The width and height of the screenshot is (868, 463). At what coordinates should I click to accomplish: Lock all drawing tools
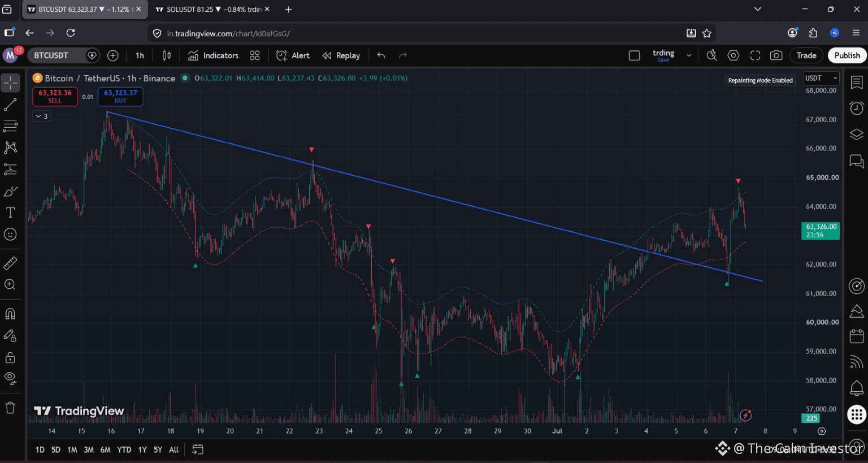(x=10, y=357)
